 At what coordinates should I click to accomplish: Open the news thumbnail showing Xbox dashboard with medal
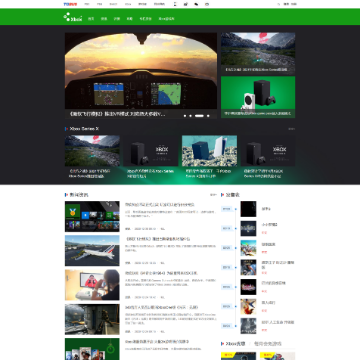click(92, 216)
